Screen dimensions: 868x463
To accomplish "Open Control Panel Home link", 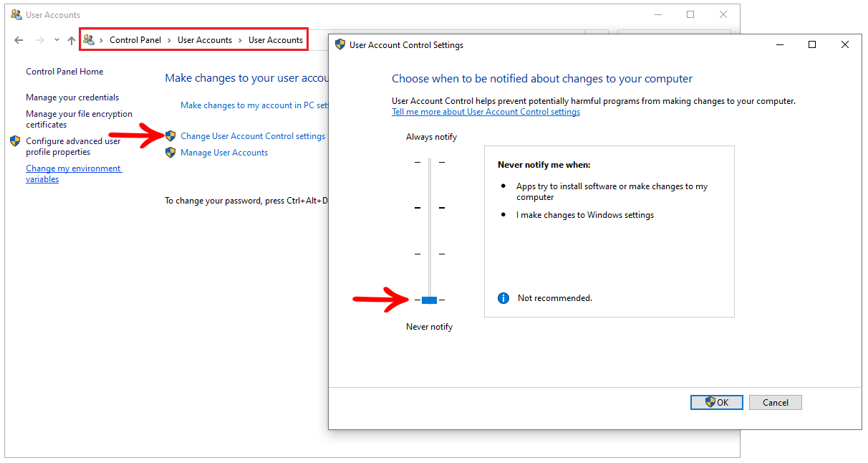I will (64, 72).
